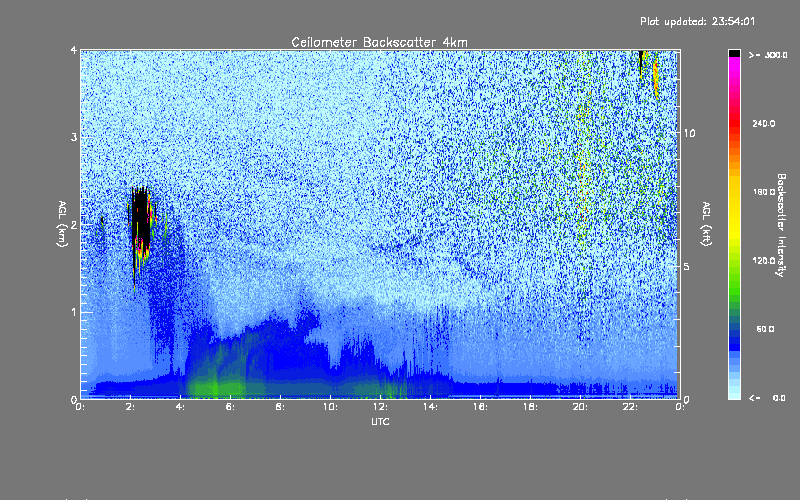
Task: Click the '2:' tick on UTC axis
Action: 131,407
